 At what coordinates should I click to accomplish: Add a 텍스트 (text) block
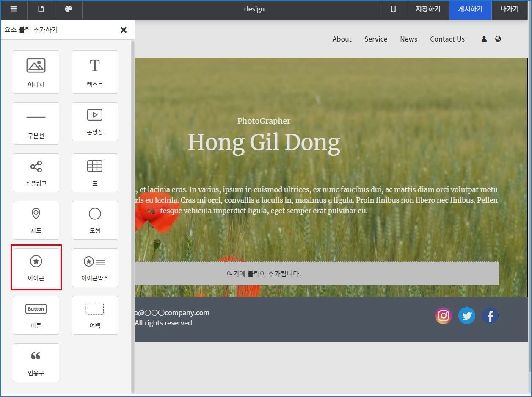95,72
